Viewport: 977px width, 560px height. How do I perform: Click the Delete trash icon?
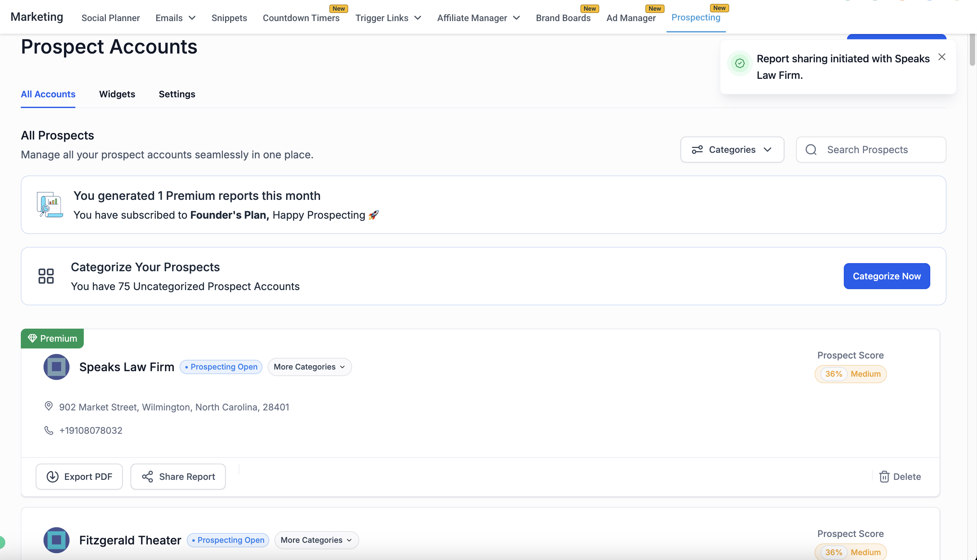[x=884, y=477]
